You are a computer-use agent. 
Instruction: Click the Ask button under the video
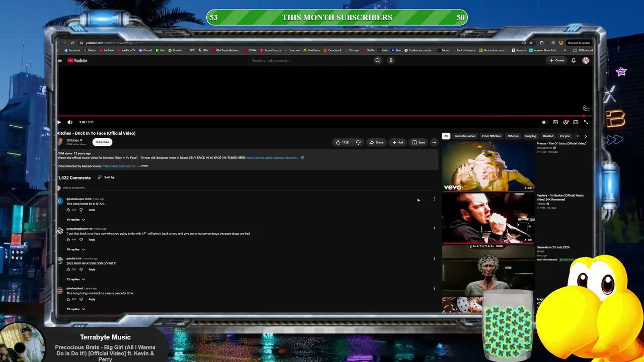398,142
